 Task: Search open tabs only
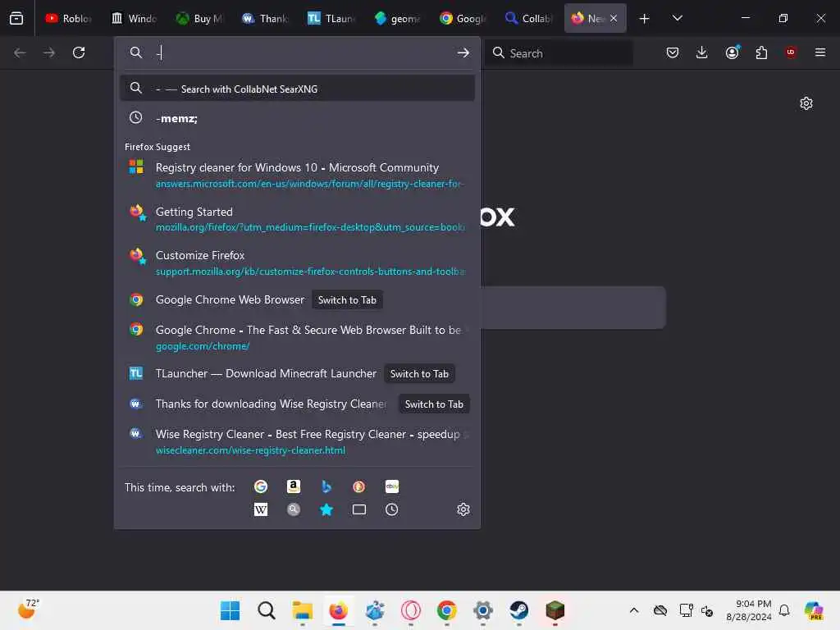coord(359,509)
